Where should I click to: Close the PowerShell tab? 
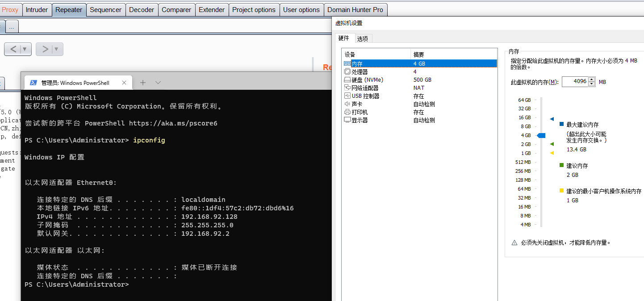click(x=124, y=83)
